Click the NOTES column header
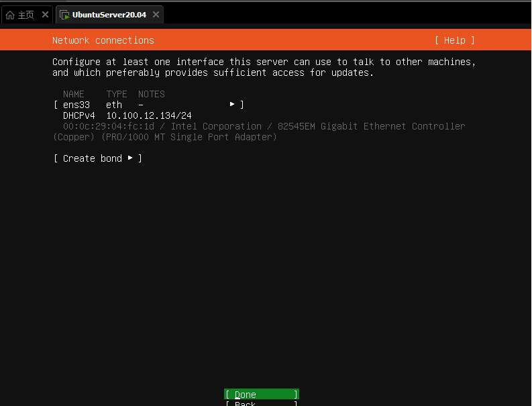This screenshot has width=532, height=406. (152, 94)
